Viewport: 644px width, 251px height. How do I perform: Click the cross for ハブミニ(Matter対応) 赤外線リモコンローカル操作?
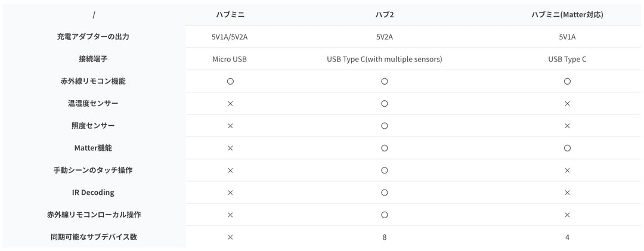[567, 215]
